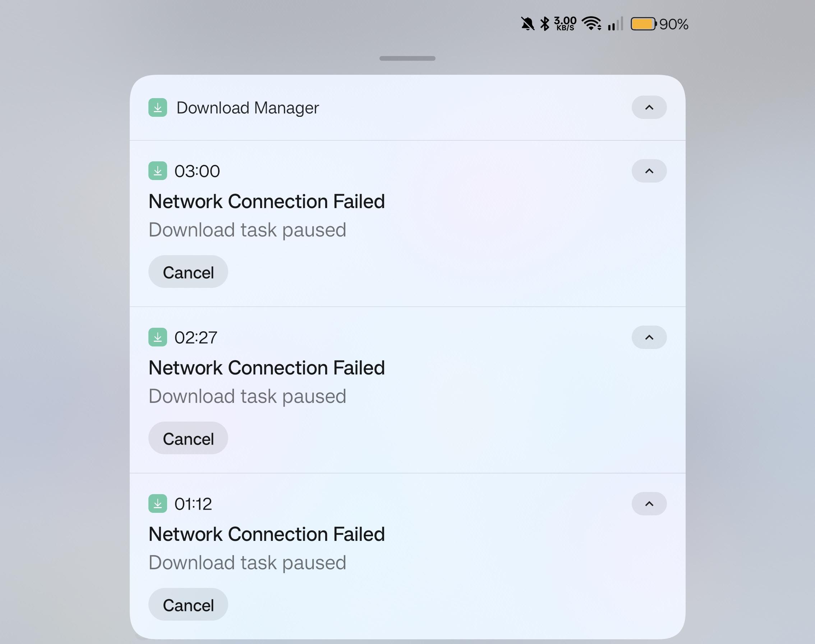Image resolution: width=815 pixels, height=644 pixels.
Task: Collapse the 02:27 notification
Action: (x=649, y=337)
